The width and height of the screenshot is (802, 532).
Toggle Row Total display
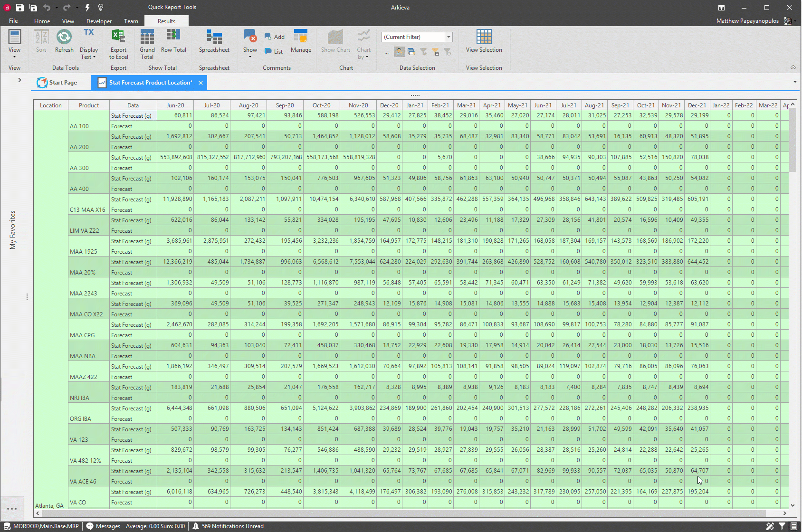(173, 41)
